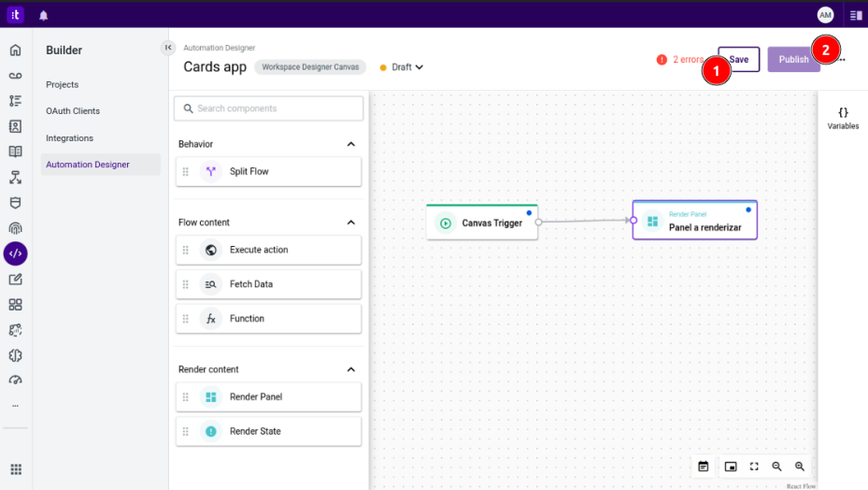Screen dimensions: 868x490
Task: Click the AM user avatar
Action: pyautogui.click(x=825, y=15)
